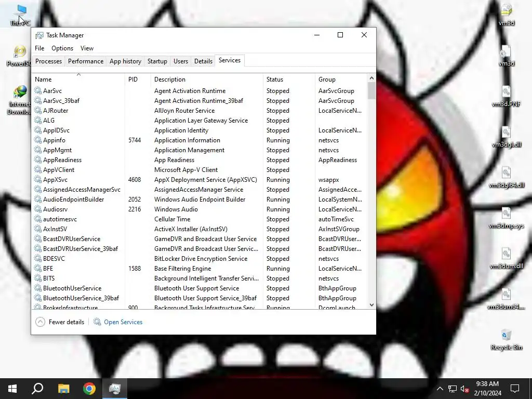The image size is (532, 399).
Task: Open the File menu
Action: coord(39,48)
